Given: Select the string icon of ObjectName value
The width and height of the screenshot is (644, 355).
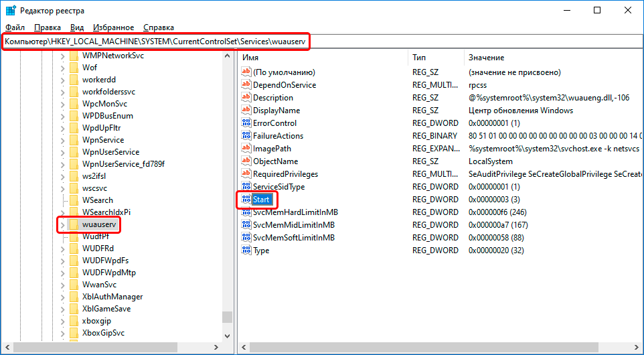Looking at the screenshot, I should [x=246, y=161].
